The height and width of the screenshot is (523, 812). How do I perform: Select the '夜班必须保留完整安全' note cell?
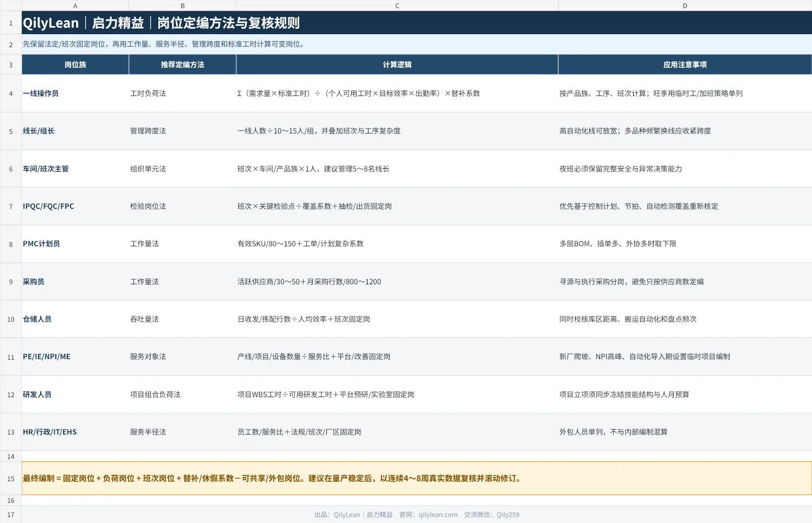tap(685, 169)
